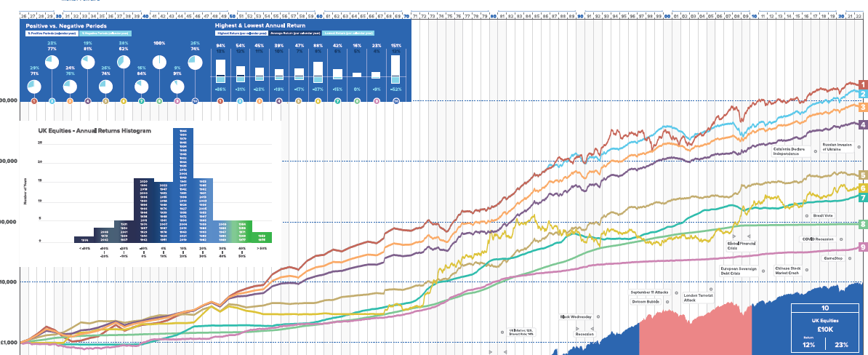Click the 23% figure in UK Equities box

pyautogui.click(x=841, y=345)
